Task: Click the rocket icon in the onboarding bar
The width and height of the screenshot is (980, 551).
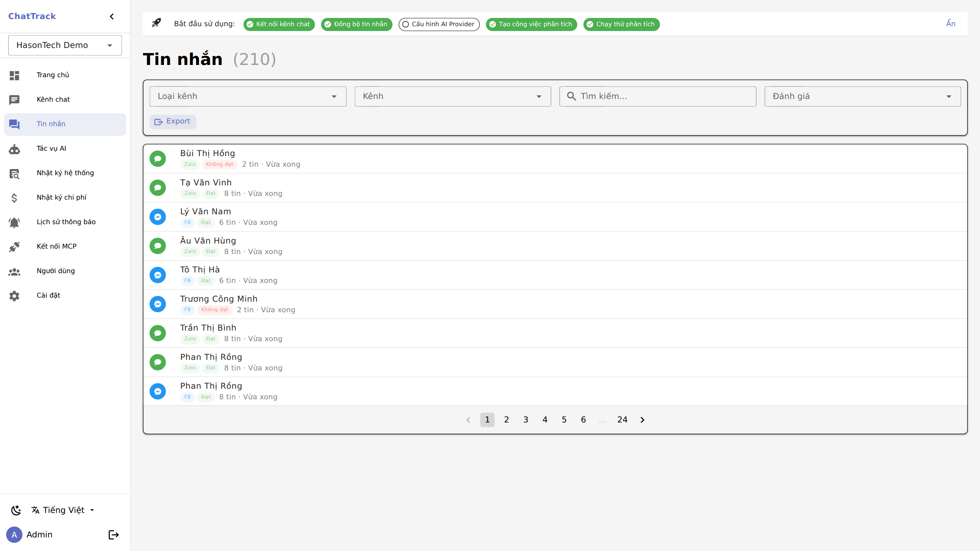Action: pyautogui.click(x=157, y=23)
